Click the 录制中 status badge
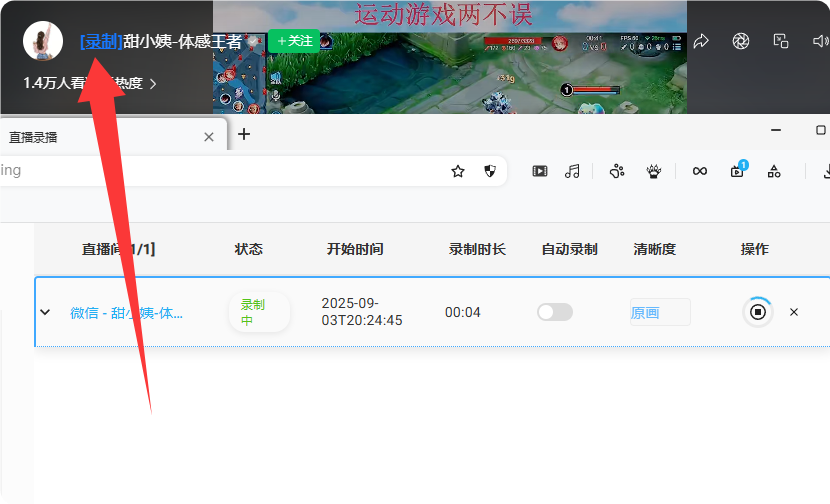The image size is (830, 504). pyautogui.click(x=259, y=312)
